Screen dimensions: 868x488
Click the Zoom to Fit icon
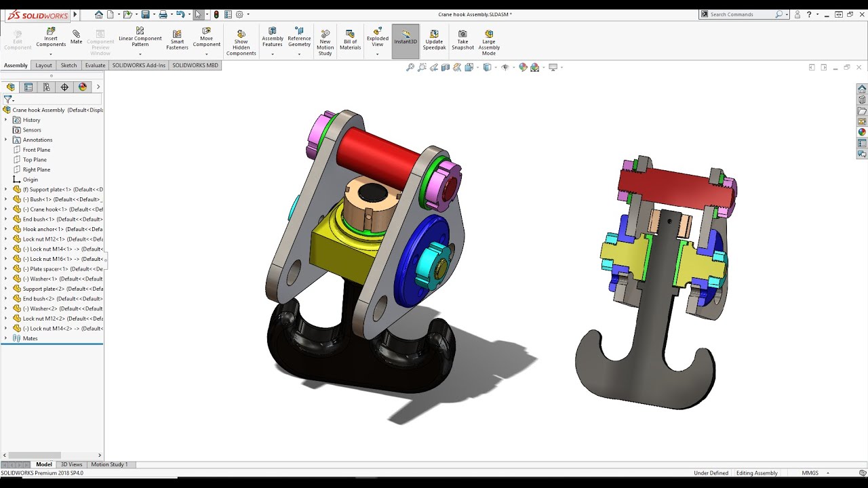point(410,67)
